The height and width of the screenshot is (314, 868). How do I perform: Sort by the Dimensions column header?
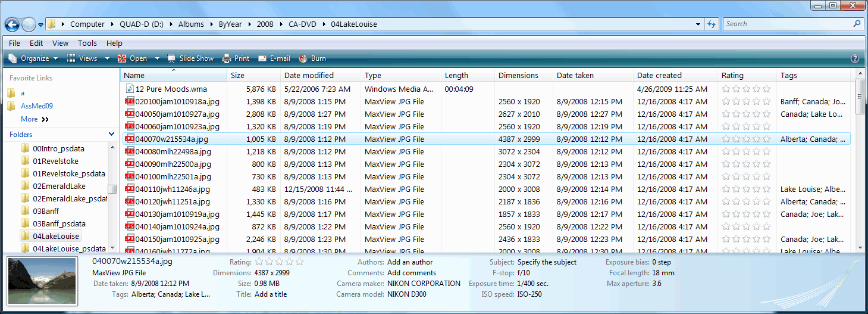(524, 75)
